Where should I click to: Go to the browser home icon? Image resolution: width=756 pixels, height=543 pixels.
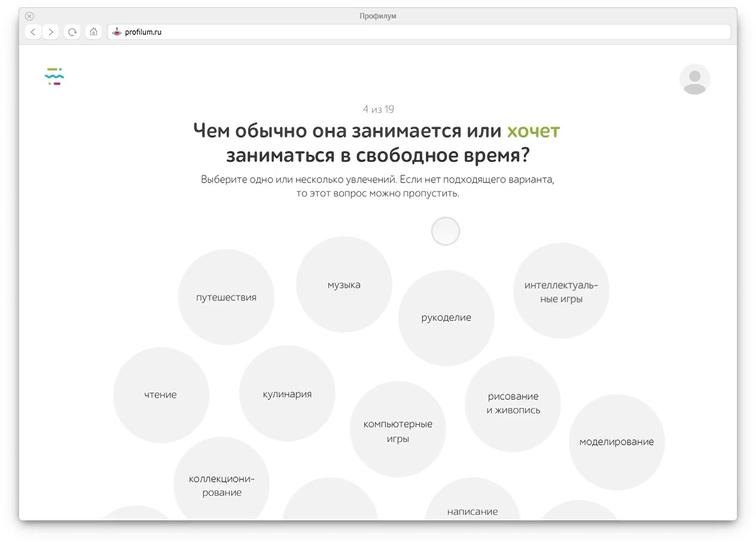tap(93, 32)
